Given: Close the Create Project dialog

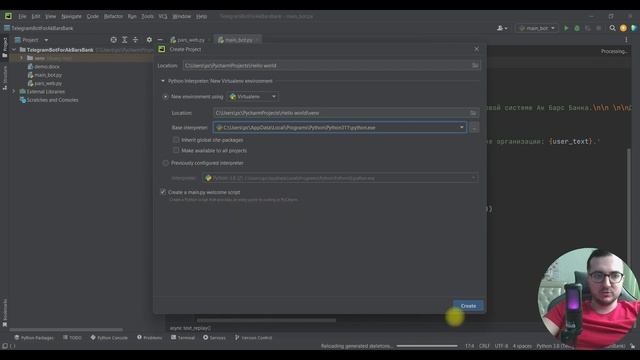Looking at the screenshot, I should 476,49.
